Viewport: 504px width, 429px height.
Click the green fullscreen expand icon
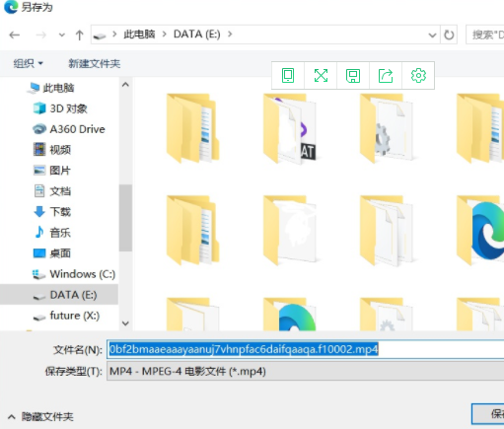click(321, 75)
